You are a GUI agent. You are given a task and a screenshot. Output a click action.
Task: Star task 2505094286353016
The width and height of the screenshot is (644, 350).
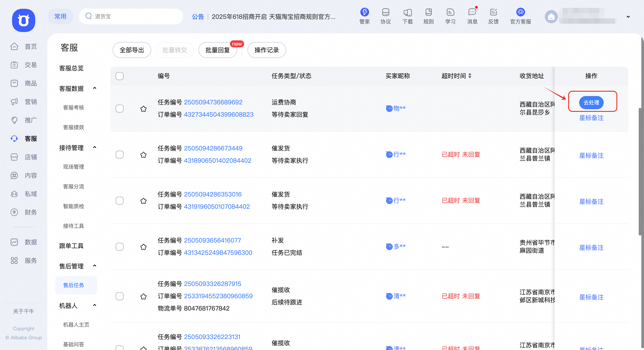point(143,201)
